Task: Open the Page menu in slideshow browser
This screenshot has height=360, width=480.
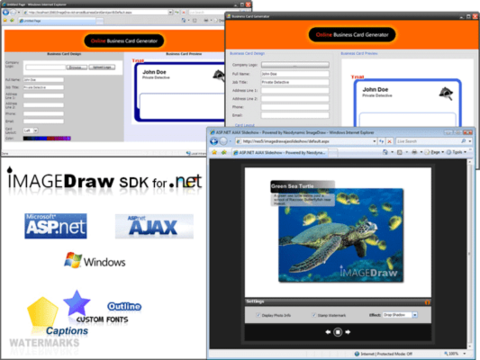Action: point(434,152)
